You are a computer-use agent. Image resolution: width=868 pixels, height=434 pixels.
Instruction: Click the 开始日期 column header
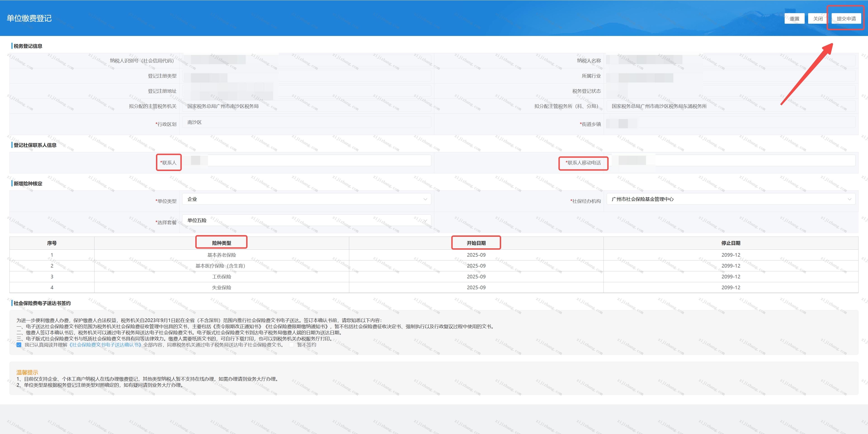(x=476, y=243)
